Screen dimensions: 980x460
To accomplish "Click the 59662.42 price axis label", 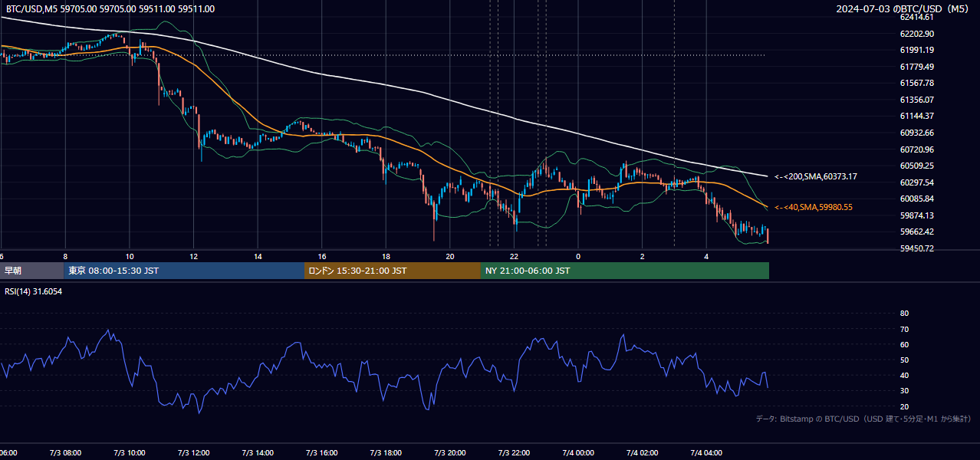I will click(918, 232).
